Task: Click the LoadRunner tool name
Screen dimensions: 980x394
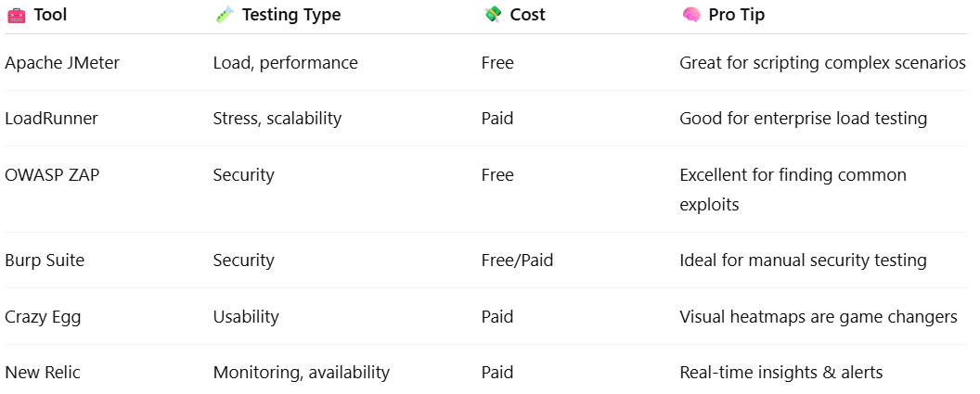Action: point(51,118)
